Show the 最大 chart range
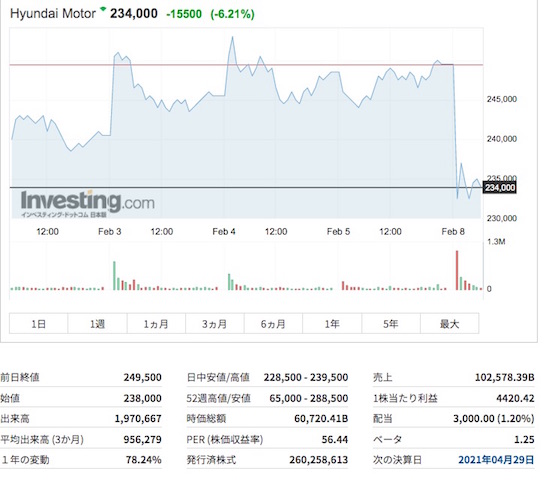The height and width of the screenshot is (489, 549). pos(450,324)
